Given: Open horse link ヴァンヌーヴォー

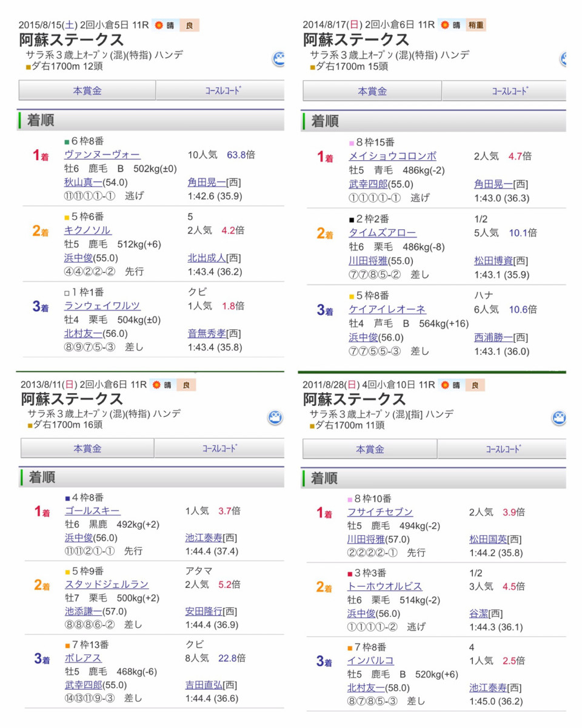Looking at the screenshot, I should pos(102,155).
